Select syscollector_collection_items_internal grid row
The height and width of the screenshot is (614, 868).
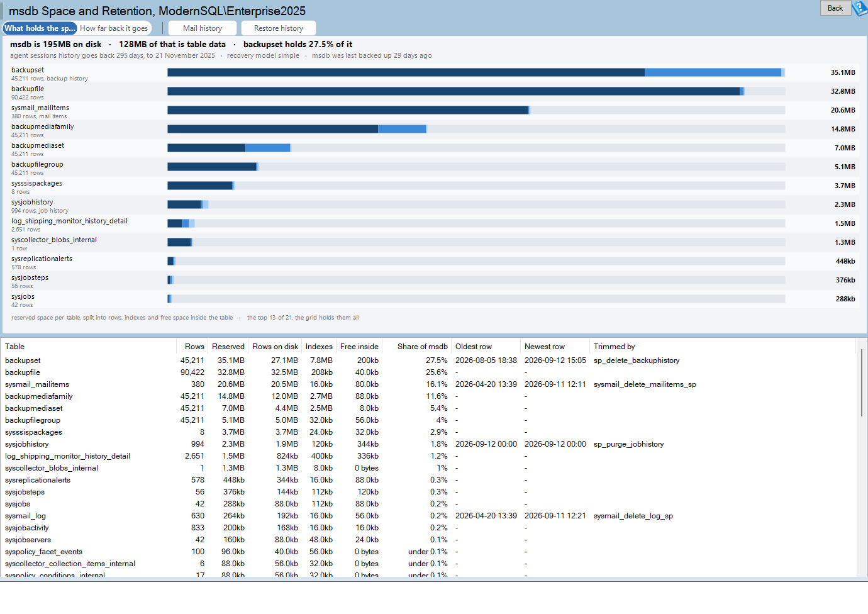tap(429, 564)
